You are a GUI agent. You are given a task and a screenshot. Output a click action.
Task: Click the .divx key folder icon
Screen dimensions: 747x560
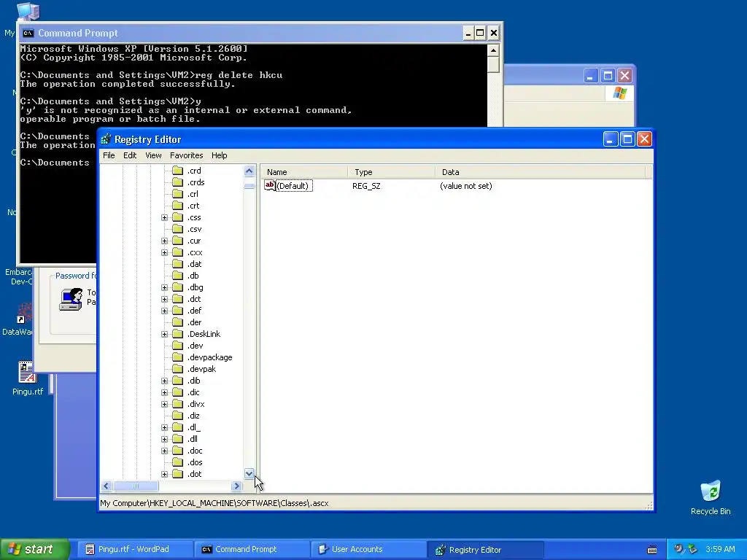pyautogui.click(x=178, y=404)
